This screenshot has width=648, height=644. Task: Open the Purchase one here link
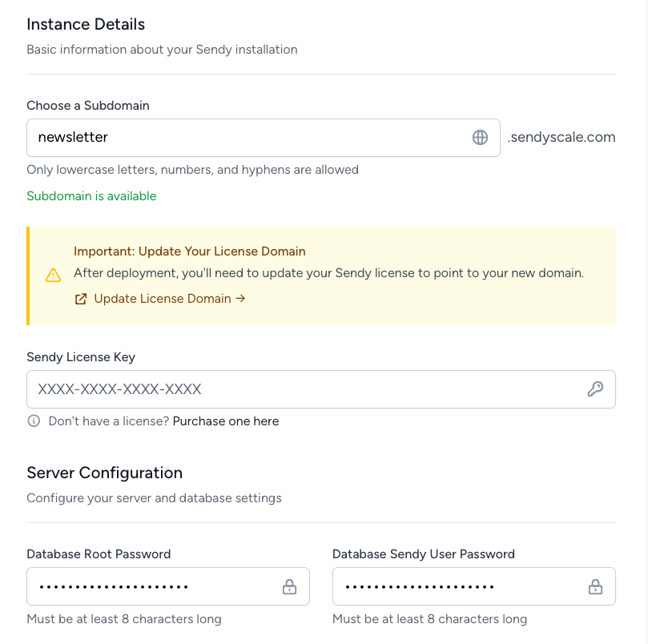click(226, 421)
